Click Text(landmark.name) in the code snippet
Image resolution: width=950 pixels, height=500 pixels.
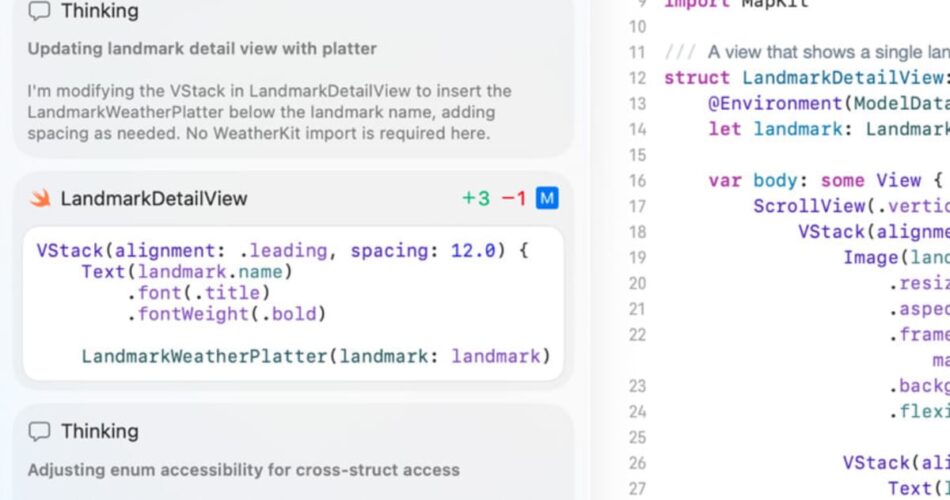pyautogui.click(x=187, y=272)
